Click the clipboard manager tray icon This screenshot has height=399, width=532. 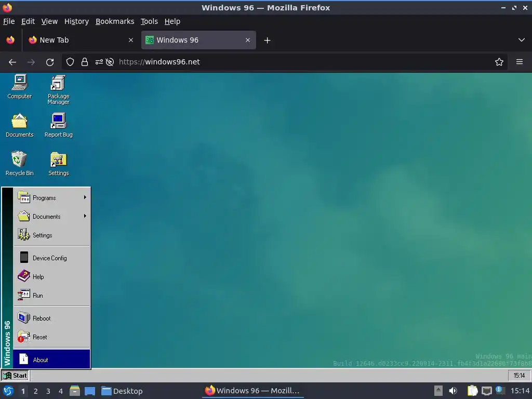(472, 391)
